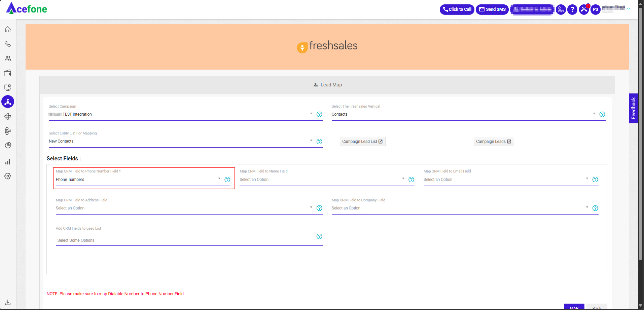Open the Map CRM Field to Company dropdown

(460, 208)
